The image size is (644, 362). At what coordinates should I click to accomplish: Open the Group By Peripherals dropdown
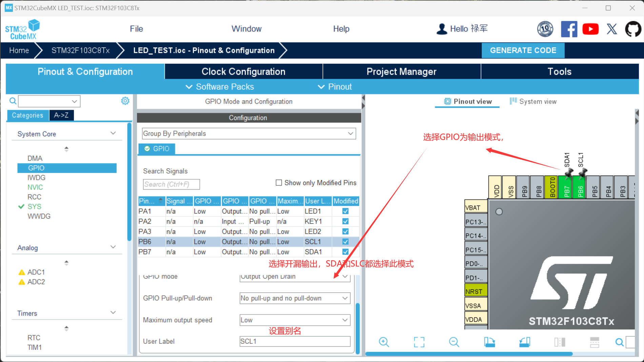(249, 133)
